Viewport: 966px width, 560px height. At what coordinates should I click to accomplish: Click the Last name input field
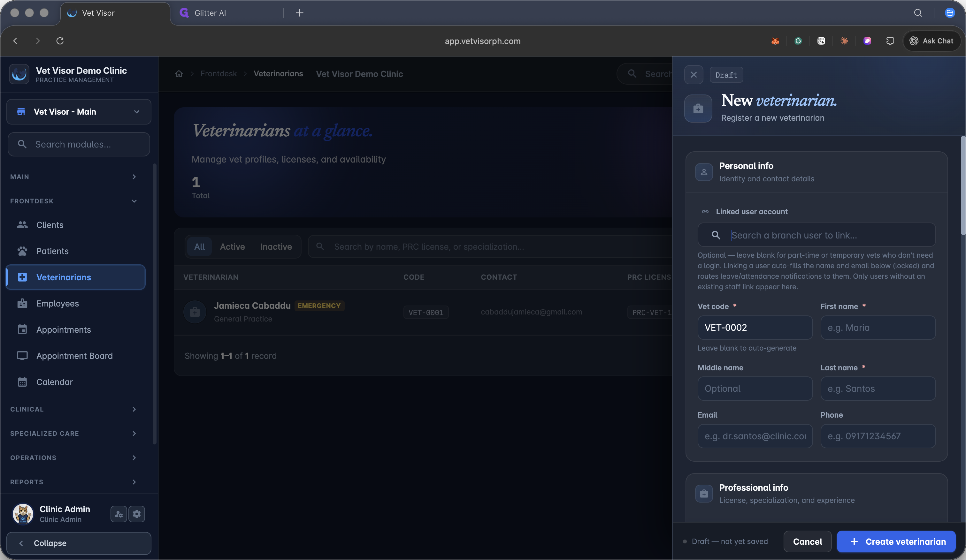click(x=878, y=389)
